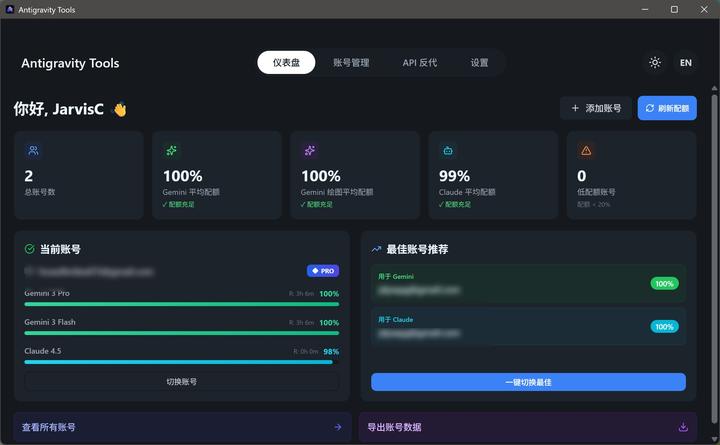Click the 添加账号 add account button
Image resolution: width=720 pixels, height=445 pixels.
click(596, 108)
